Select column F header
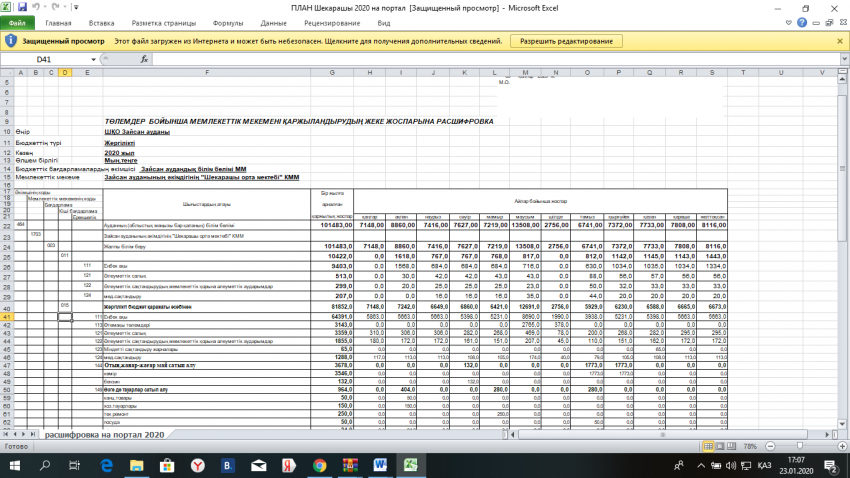Screen dimensions: 850x478 tap(207, 72)
